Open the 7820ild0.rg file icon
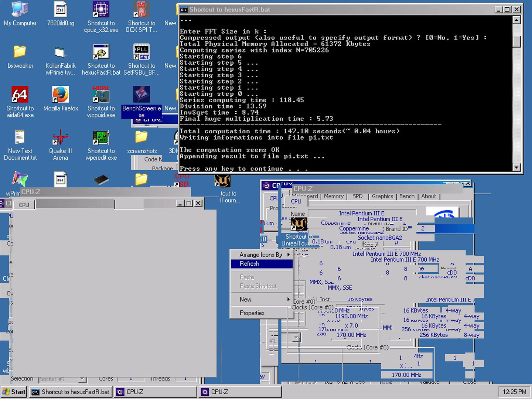This screenshot has height=399, width=532. (61, 14)
